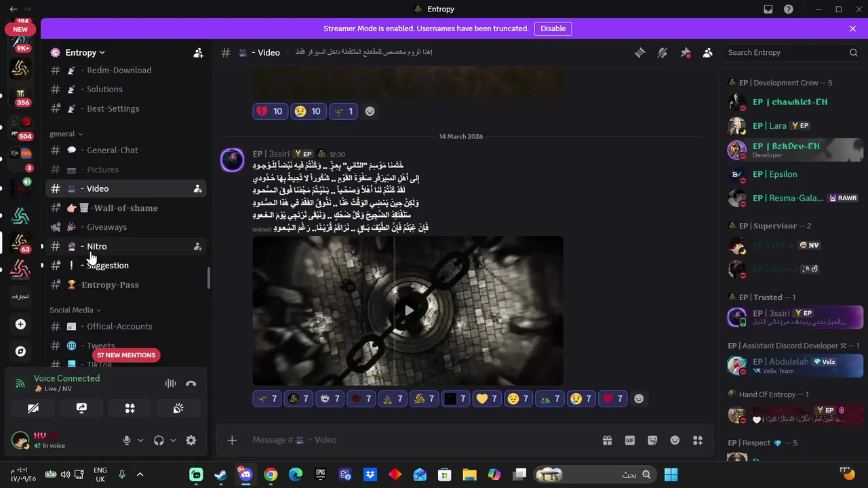The image size is (868, 488).
Task: Click the NEW unread badge in server list
Action: tap(20, 29)
